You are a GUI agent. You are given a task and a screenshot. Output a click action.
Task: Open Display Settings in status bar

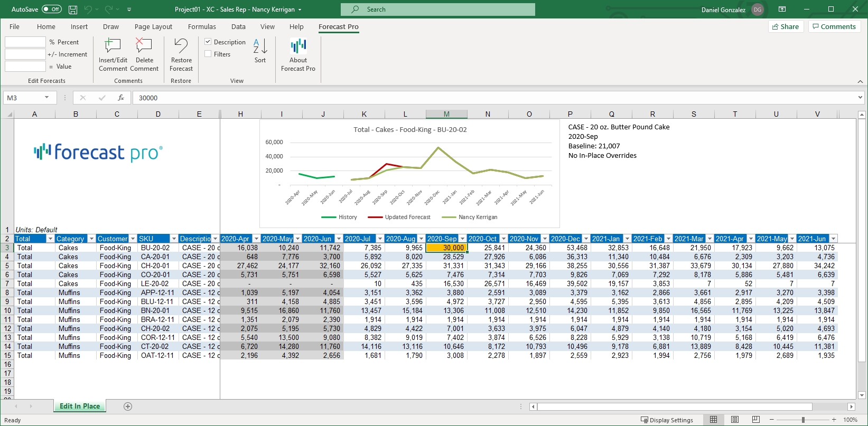tap(667, 420)
